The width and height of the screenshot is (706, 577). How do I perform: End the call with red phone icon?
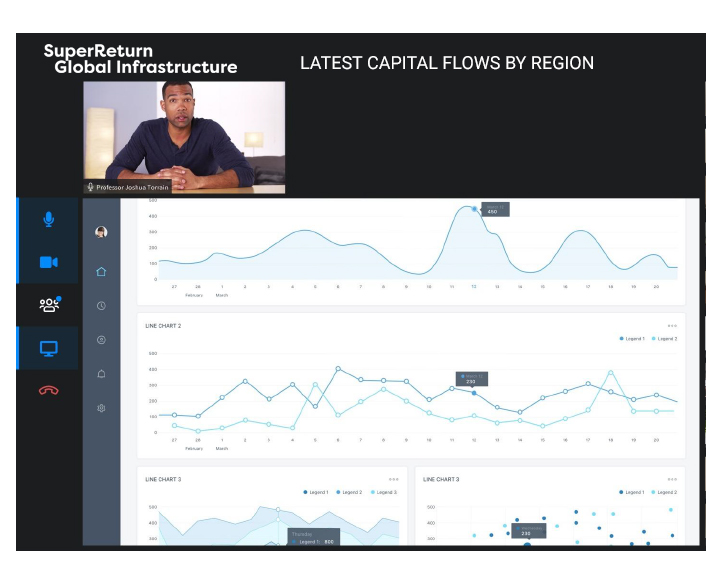(48, 390)
